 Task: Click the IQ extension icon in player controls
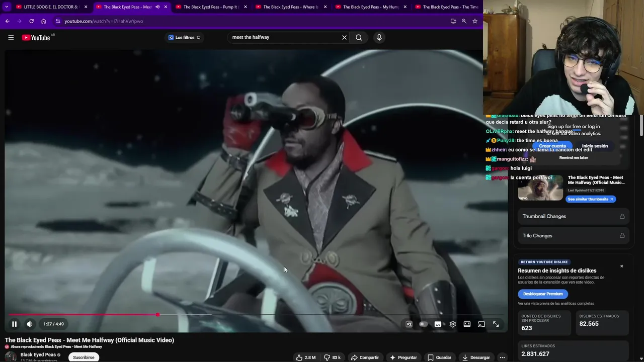point(409,324)
